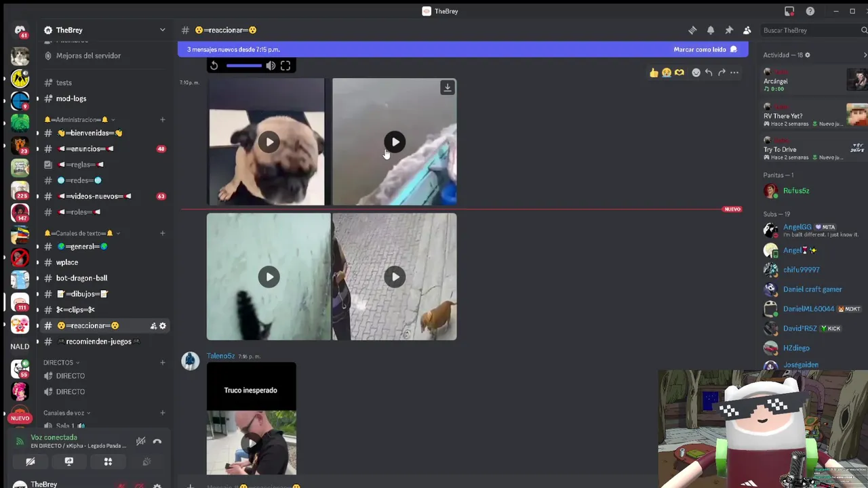868x488 pixels.
Task: Download the boat video attachment
Action: click(x=448, y=87)
